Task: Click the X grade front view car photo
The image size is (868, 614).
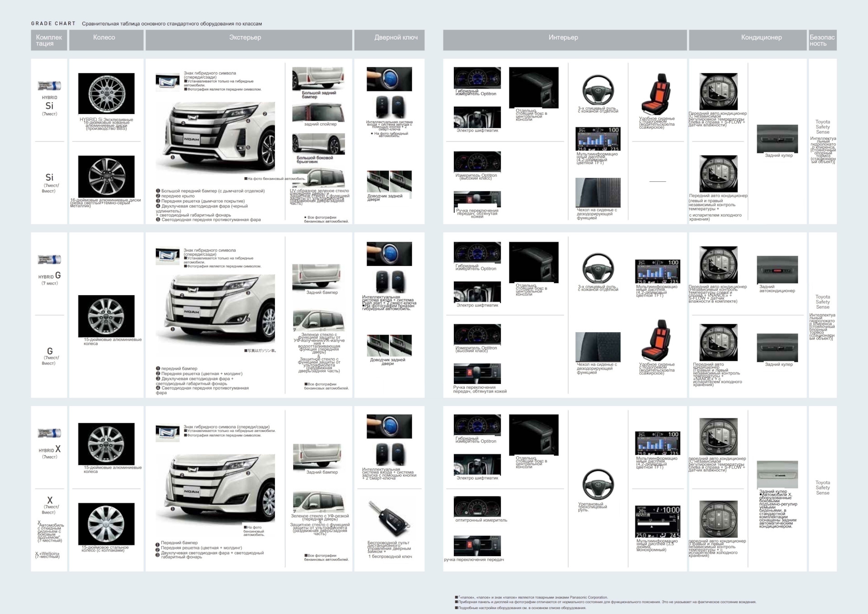Action: 215,487
